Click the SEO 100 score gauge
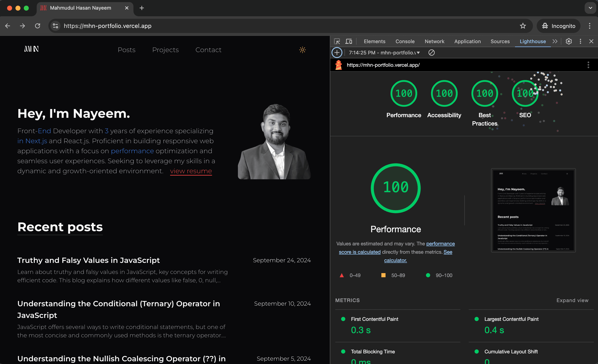The image size is (598, 364). tap(525, 93)
